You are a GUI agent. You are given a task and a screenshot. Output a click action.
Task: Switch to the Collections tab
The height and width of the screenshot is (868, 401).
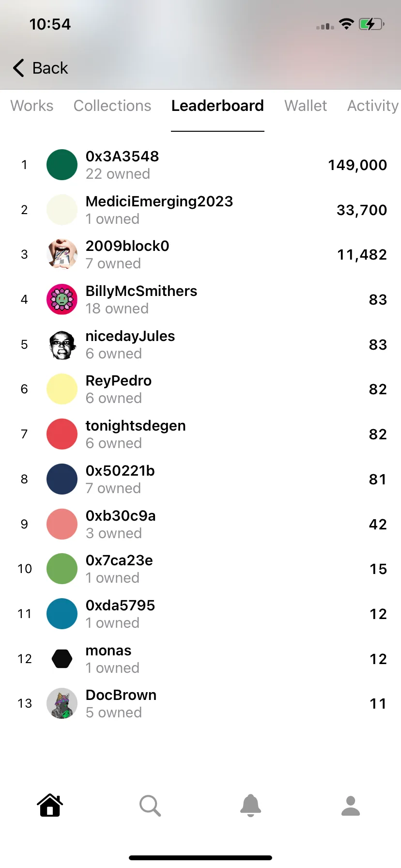click(112, 106)
